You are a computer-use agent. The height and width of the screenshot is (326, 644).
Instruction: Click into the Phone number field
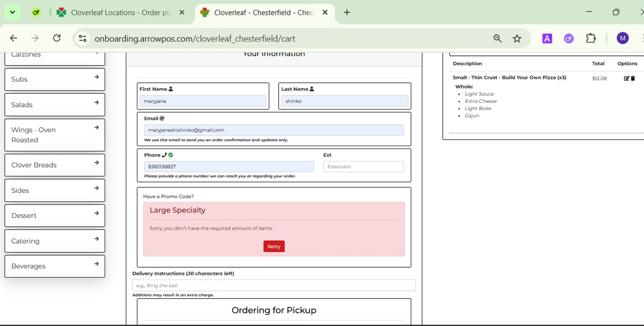pos(229,167)
